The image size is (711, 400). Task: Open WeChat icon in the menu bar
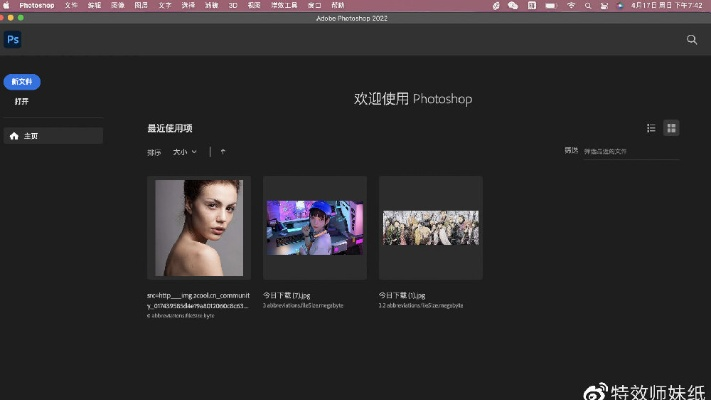coord(513,5)
